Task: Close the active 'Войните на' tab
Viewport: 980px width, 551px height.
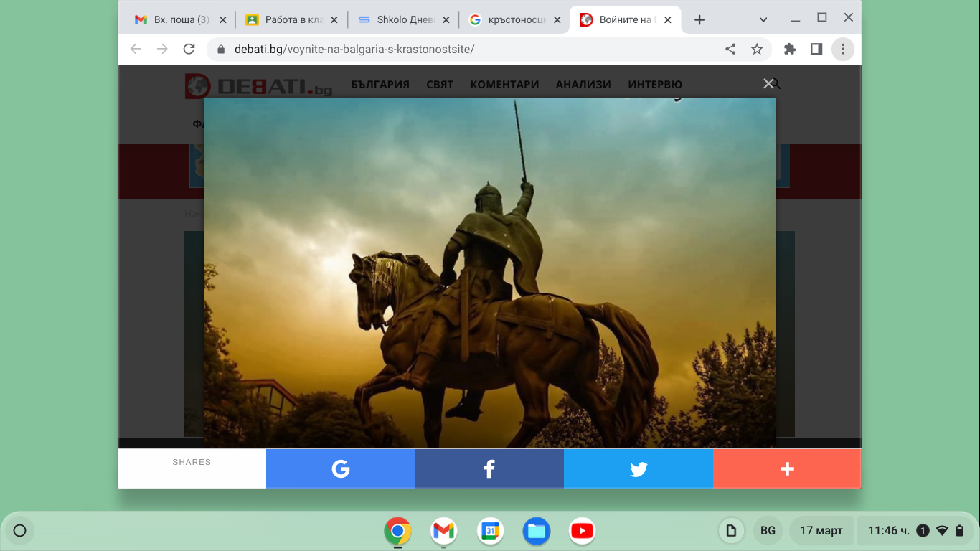Action: click(x=668, y=20)
